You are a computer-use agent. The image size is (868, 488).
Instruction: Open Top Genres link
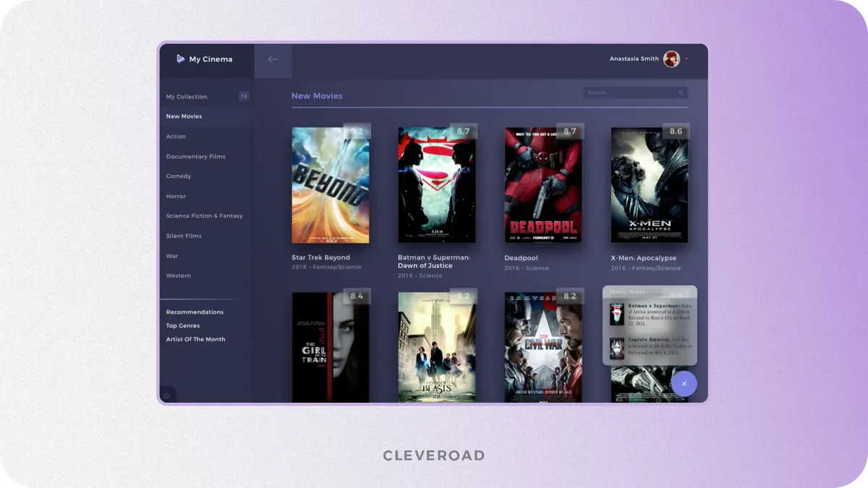(x=183, y=326)
